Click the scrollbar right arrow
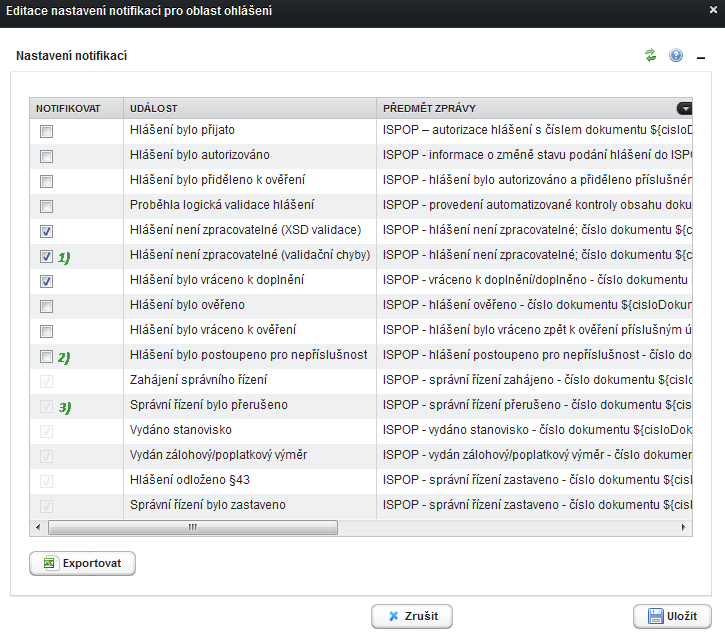Image resolution: width=725 pixels, height=635 pixels. pos(683,527)
